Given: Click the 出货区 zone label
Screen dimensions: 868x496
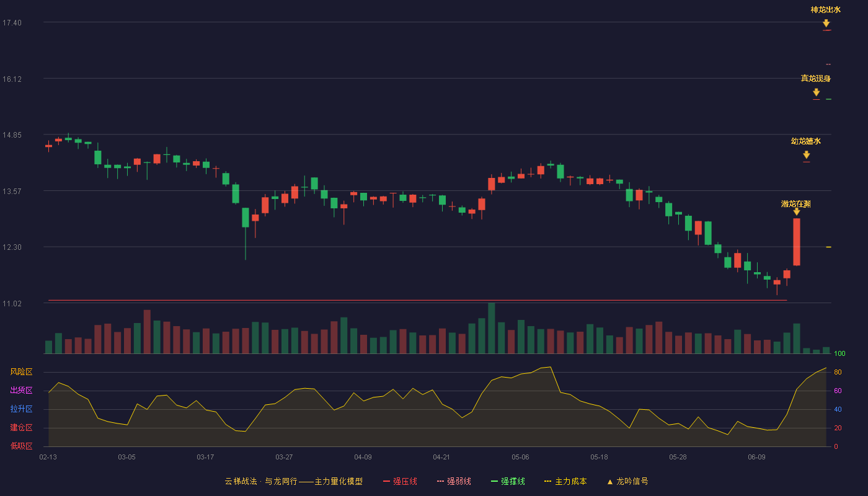Looking at the screenshot, I should coord(21,391).
